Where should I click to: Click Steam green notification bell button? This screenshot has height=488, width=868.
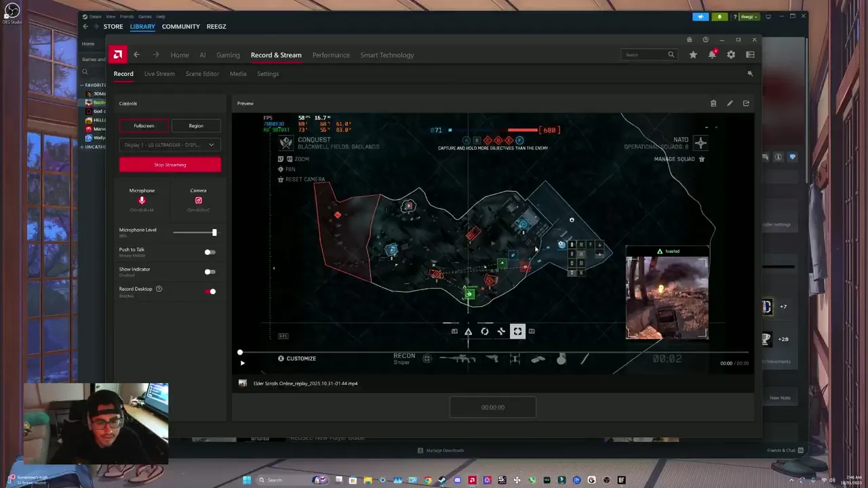pos(719,16)
